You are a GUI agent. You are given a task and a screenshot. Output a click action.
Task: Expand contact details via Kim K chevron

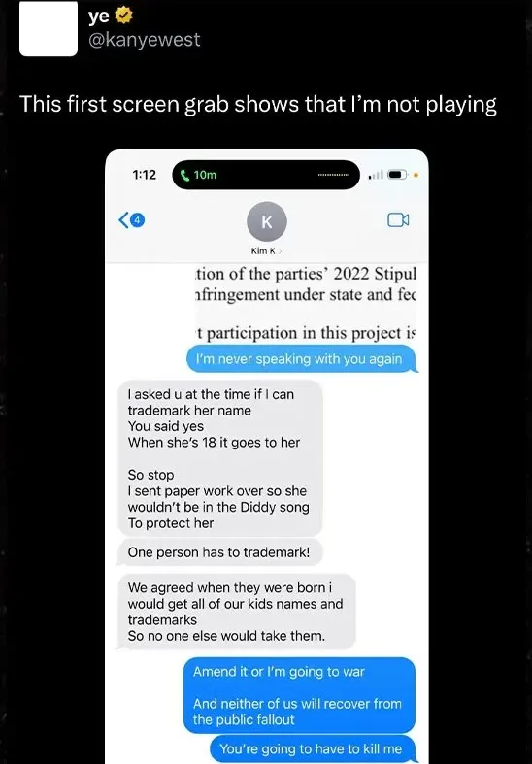(280, 251)
